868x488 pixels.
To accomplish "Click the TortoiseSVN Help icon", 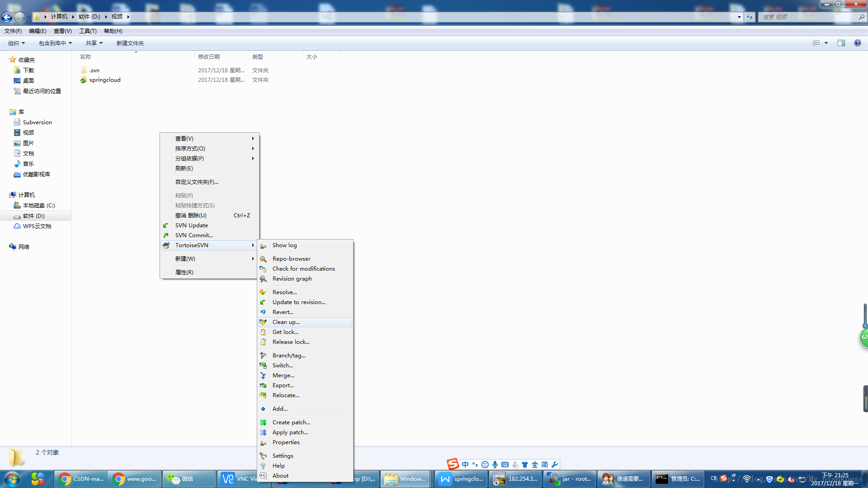I will 263,466.
